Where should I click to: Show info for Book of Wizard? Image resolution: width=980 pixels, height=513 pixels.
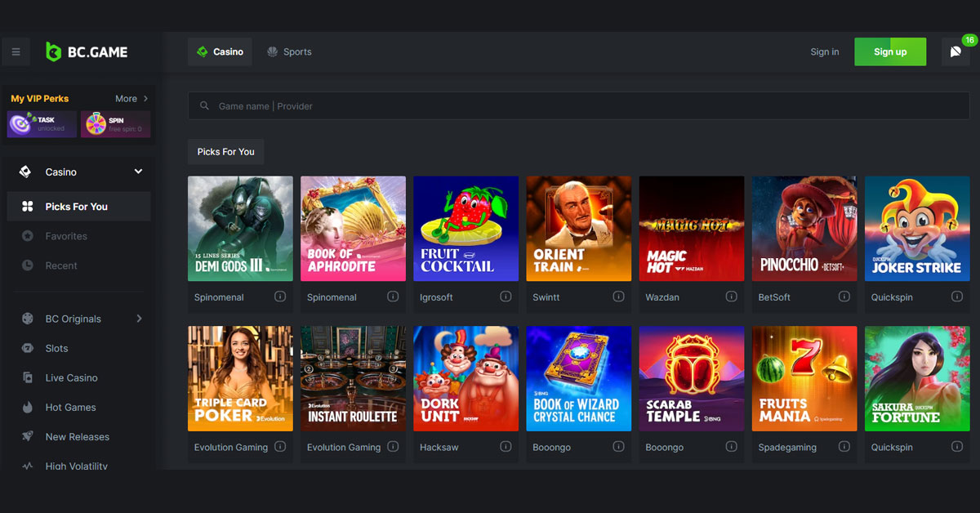(618, 447)
